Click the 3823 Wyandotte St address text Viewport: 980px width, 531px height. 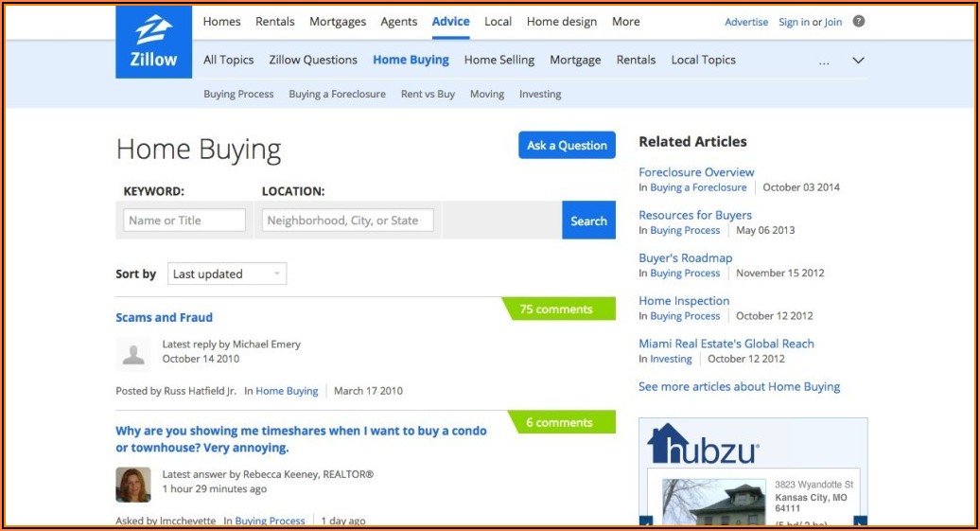[814, 484]
